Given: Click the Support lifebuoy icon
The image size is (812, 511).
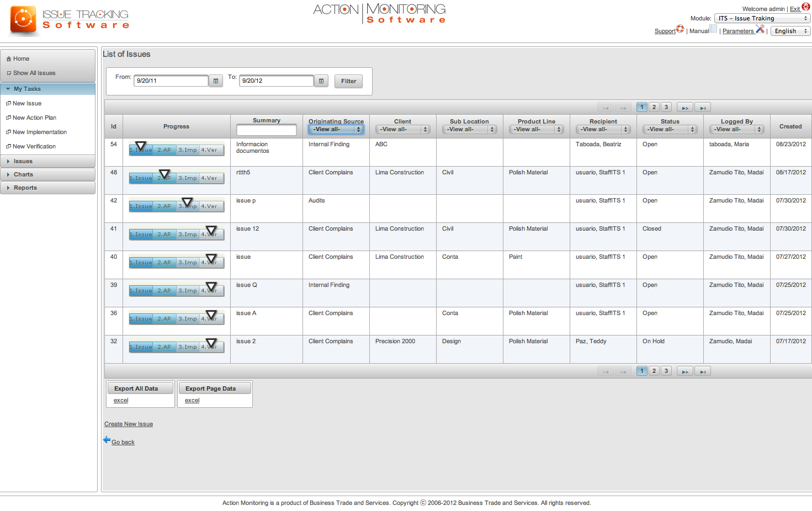Looking at the screenshot, I should point(680,29).
